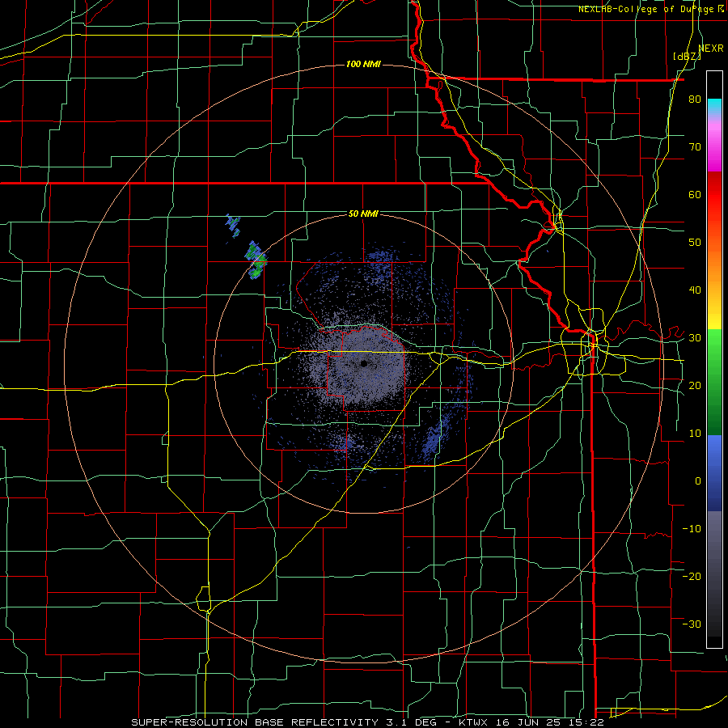Screen dimensions: 728x728
Task: Click the -30 value on dBZ scale
Action: [x=692, y=624]
